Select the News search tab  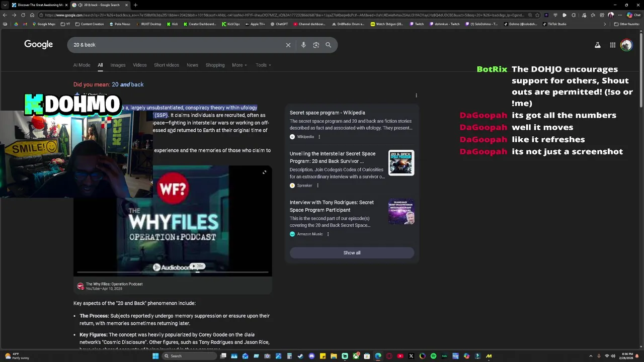192,65
